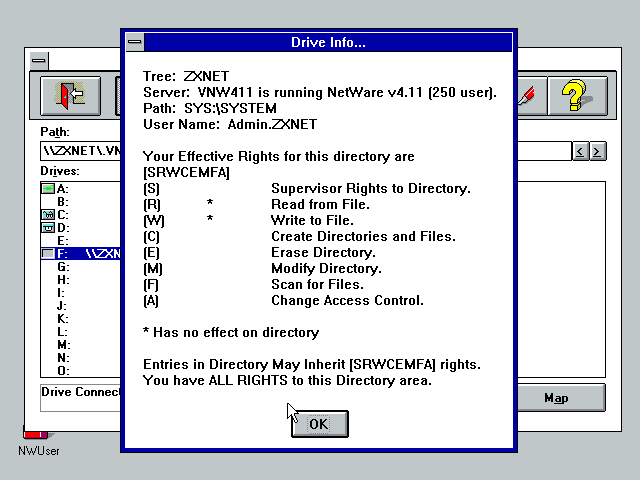640x480 pixels.
Task: Click the Exit door icon in NWUser toolbar
Action: tap(70, 96)
